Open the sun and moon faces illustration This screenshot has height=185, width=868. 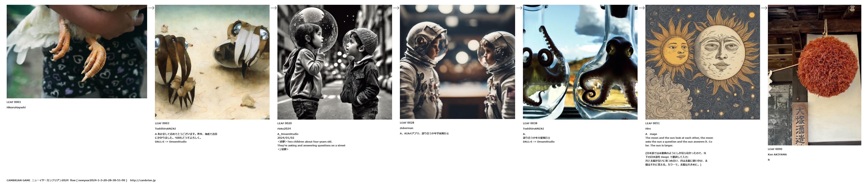(x=703, y=62)
